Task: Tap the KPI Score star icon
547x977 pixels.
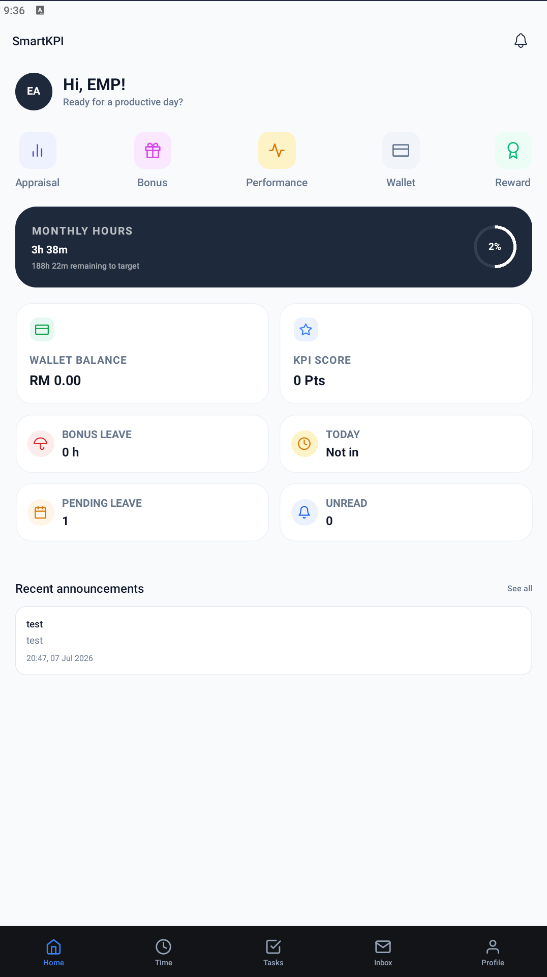Action: point(306,330)
